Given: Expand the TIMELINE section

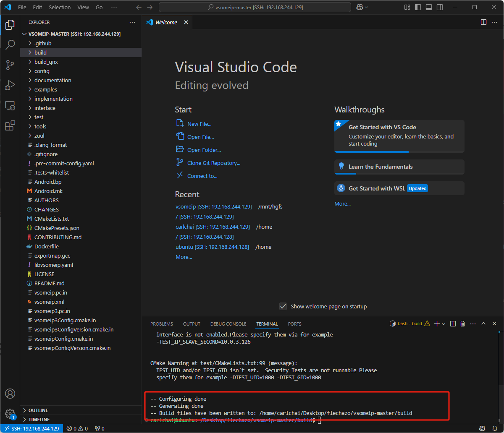Looking at the screenshot, I should tap(81, 420).
